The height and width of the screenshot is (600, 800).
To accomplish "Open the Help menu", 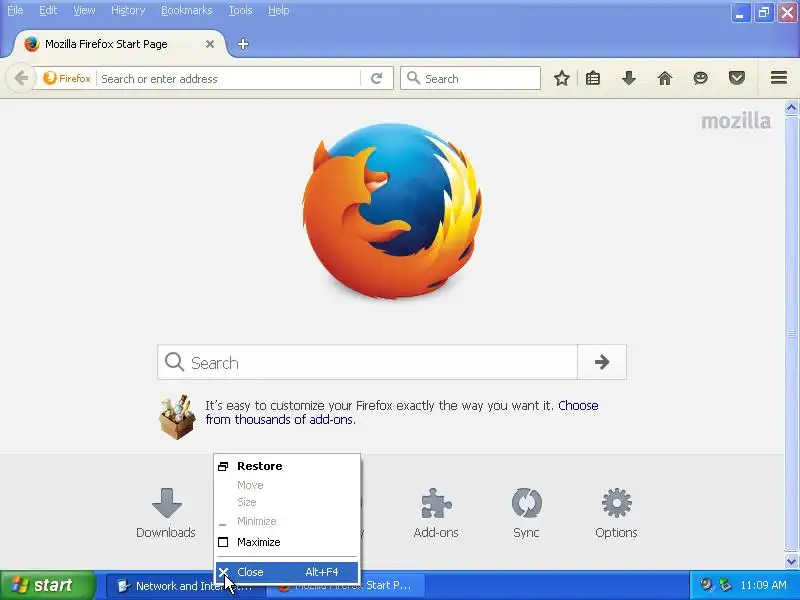I will tap(279, 10).
